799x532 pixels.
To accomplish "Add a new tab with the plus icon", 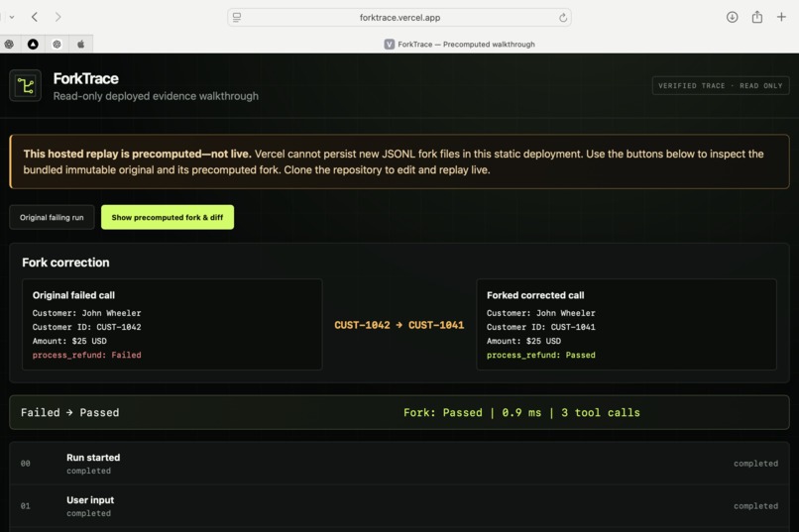I will point(781,17).
